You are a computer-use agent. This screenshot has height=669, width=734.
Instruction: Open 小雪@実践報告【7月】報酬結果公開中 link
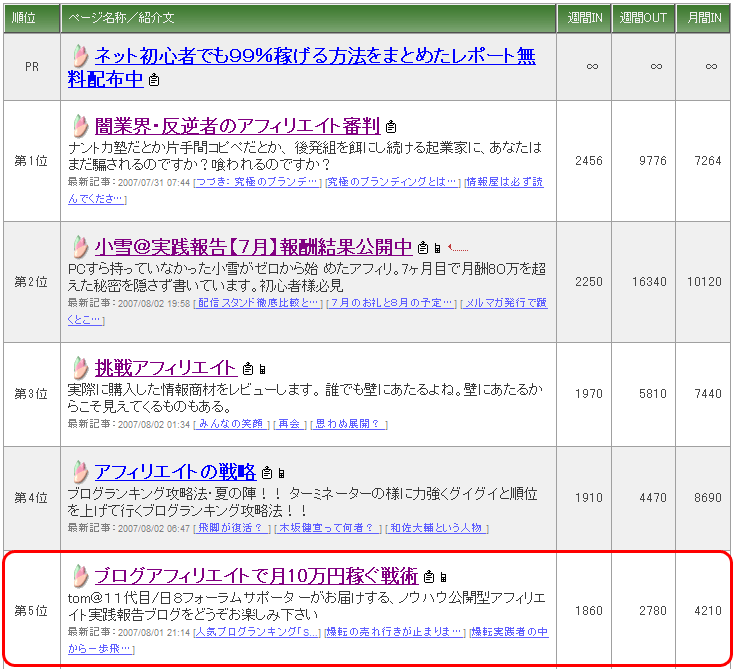tap(253, 247)
